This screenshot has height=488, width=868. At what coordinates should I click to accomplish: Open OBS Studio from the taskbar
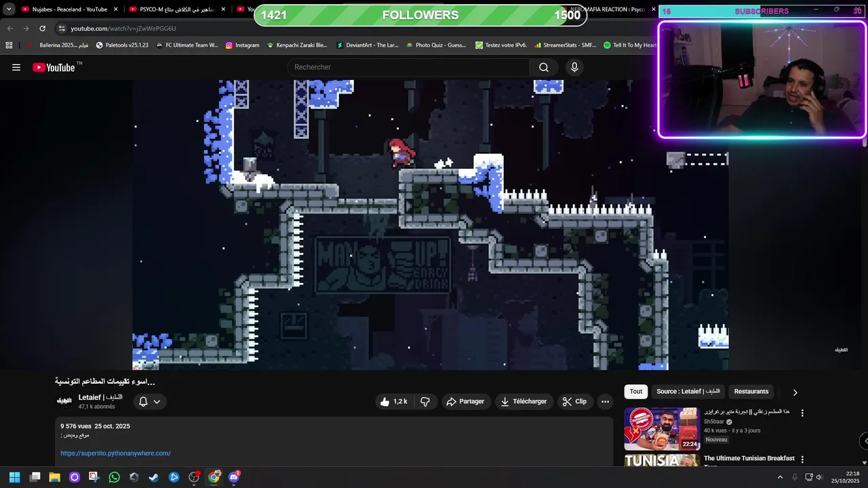click(194, 477)
